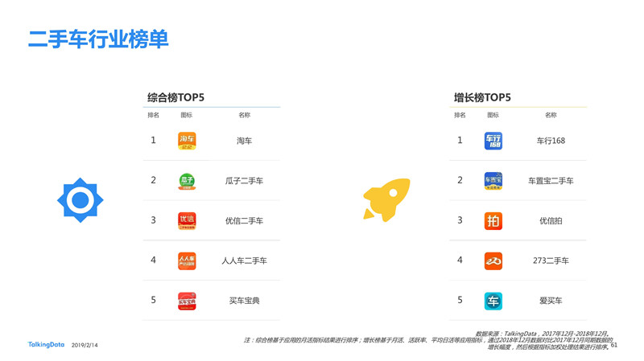Click the 增长榜TOP5 heading
The image size is (644, 361).
tap(482, 97)
